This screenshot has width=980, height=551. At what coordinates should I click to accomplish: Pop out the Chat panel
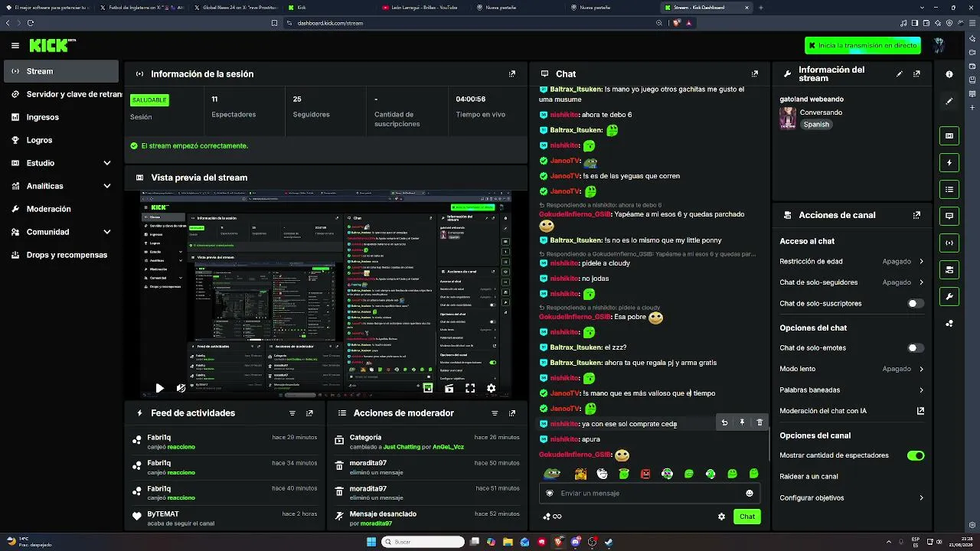[x=755, y=74]
